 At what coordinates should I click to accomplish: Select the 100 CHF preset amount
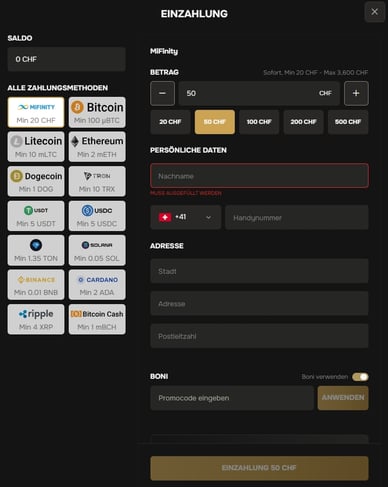point(259,122)
